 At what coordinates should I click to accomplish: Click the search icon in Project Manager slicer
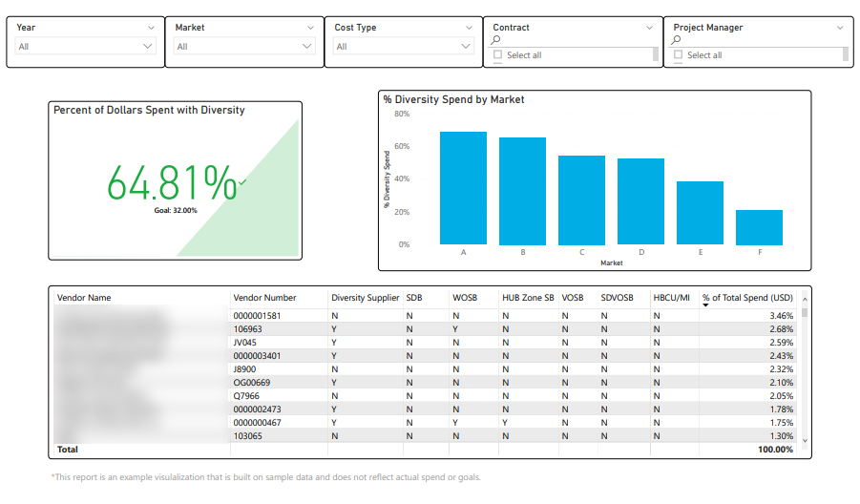pos(677,41)
